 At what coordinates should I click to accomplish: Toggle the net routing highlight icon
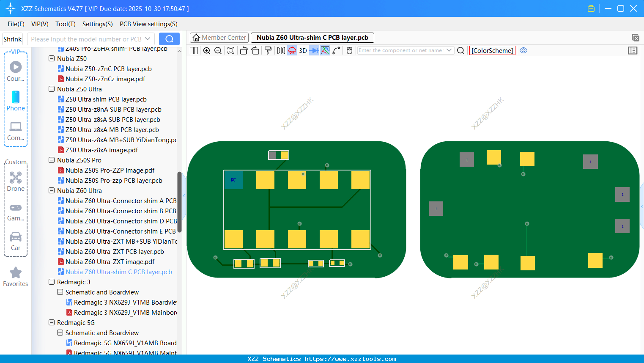click(325, 50)
